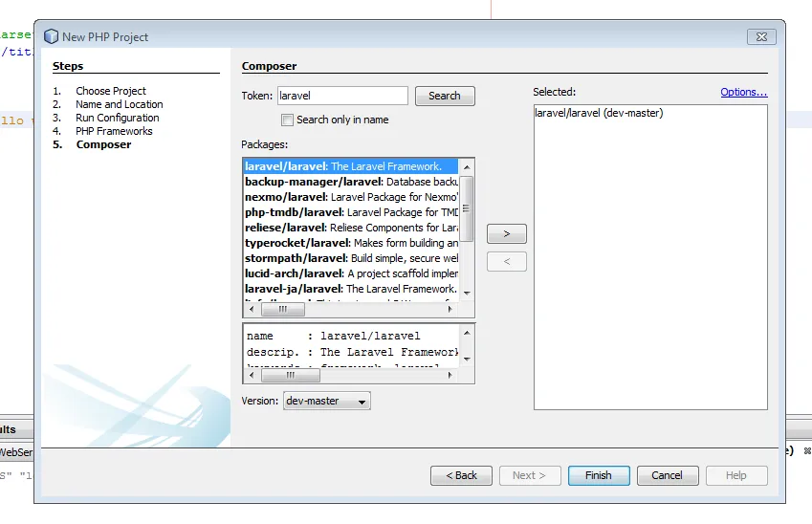The image size is (812, 524).
Task: Click step 1 Choose Project
Action: click(x=111, y=91)
